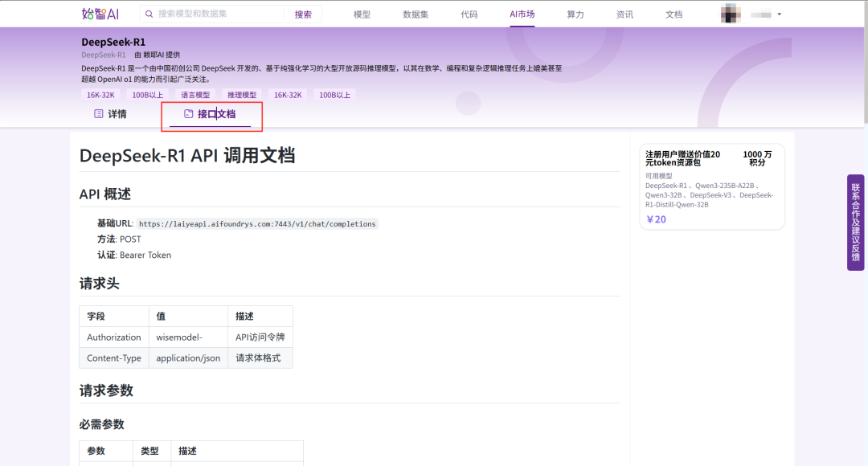
Task: Click the 请求头 heading
Action: (100, 284)
